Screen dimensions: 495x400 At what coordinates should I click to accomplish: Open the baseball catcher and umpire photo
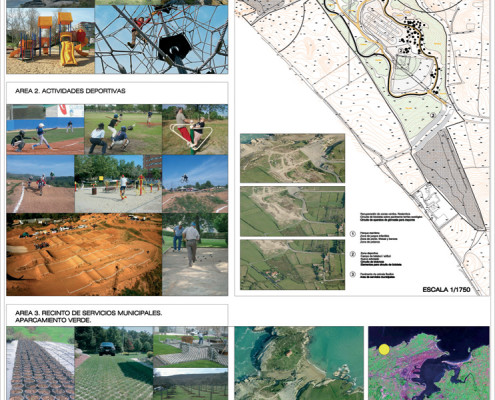123,129
